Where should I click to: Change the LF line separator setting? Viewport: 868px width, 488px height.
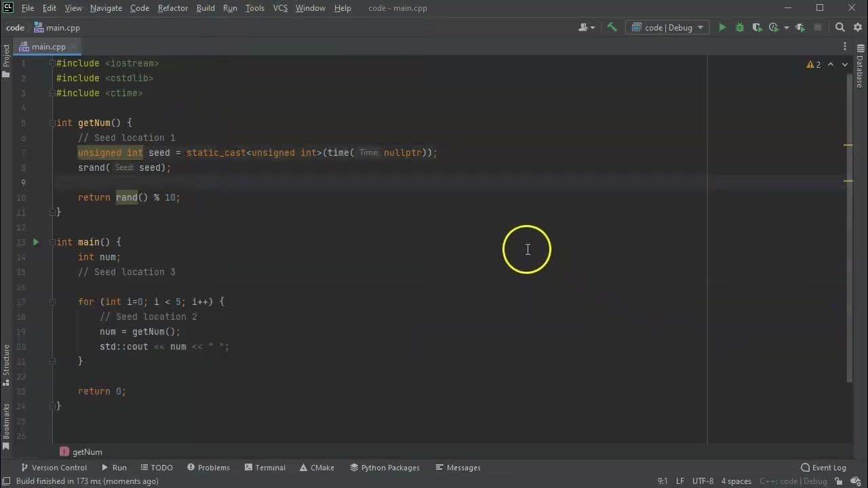click(680, 481)
